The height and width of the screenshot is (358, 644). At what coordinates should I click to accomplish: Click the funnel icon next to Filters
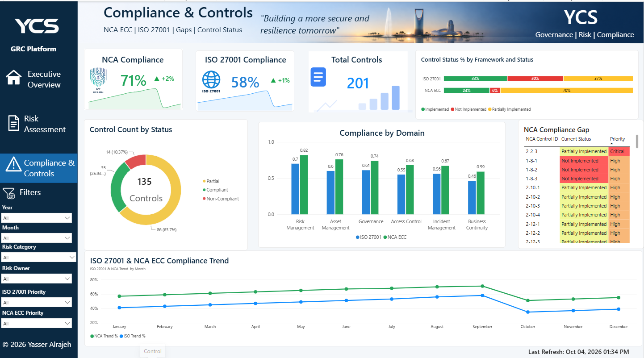coord(9,193)
